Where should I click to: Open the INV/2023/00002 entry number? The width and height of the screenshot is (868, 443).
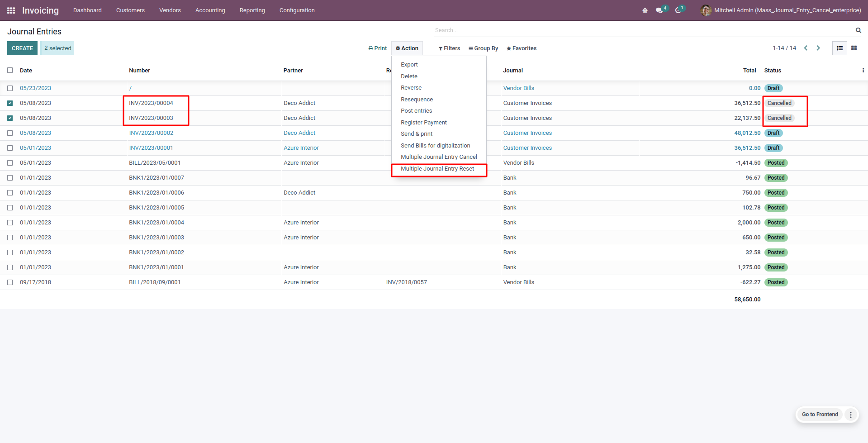pos(151,133)
